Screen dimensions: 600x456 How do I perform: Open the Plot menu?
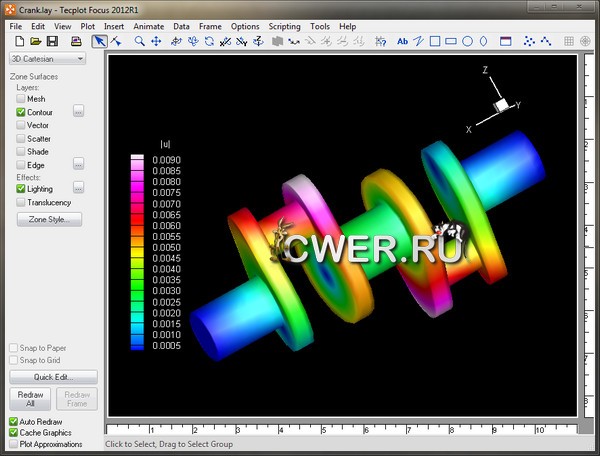point(88,26)
